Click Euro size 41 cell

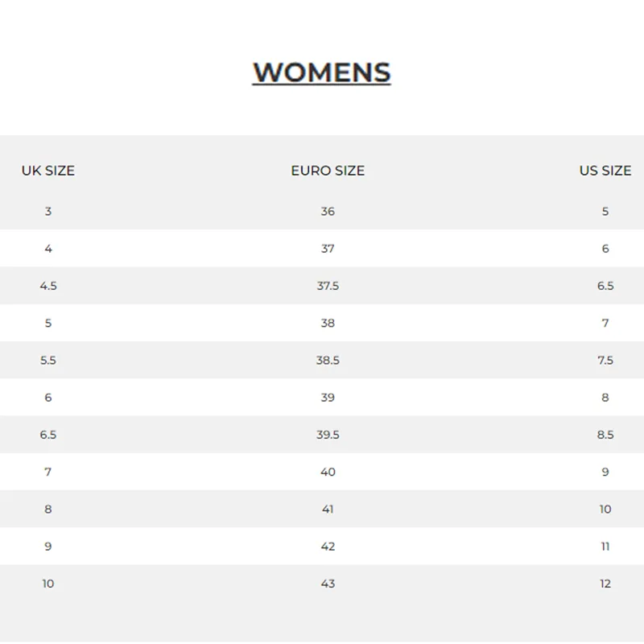(x=328, y=510)
